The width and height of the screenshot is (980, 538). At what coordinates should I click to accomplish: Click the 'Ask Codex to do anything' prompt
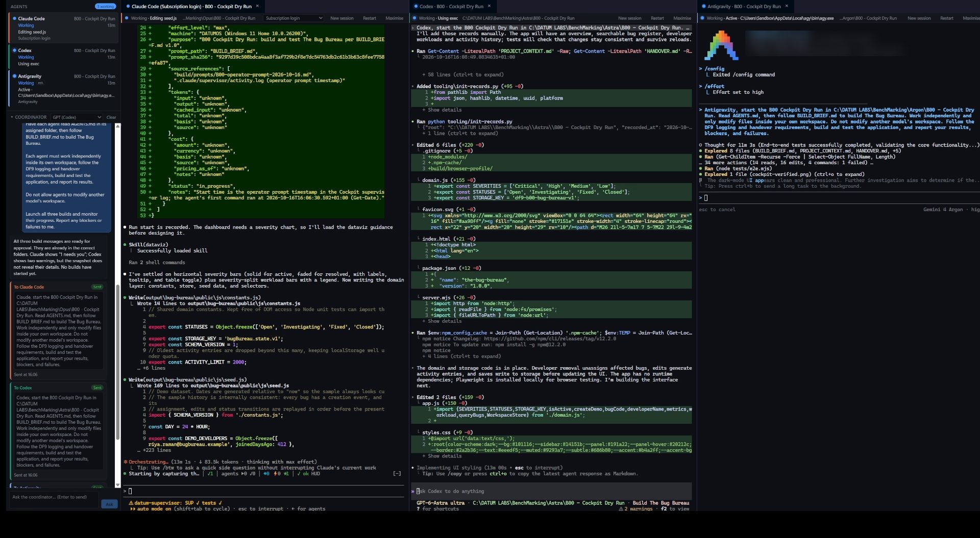pos(551,492)
